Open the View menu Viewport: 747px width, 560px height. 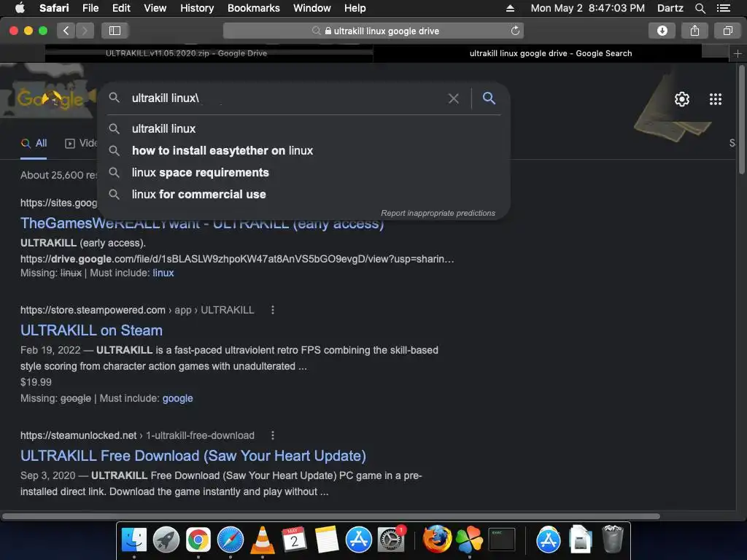[x=155, y=8]
